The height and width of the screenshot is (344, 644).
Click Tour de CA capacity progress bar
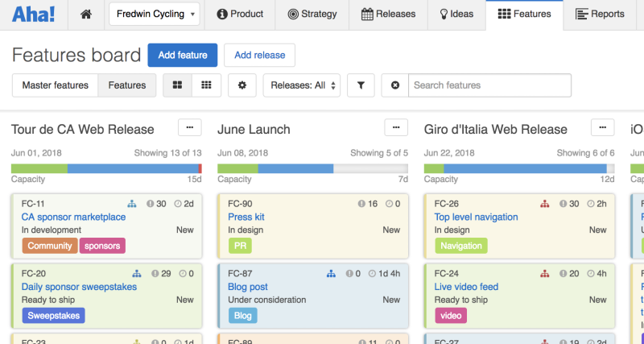coord(106,168)
